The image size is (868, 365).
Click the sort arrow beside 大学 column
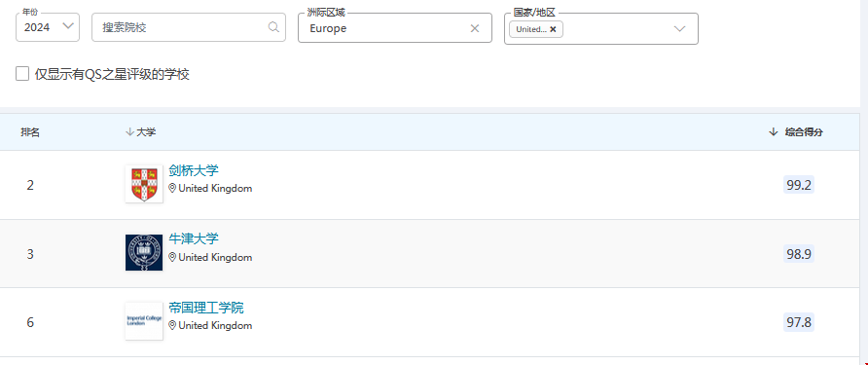129,131
